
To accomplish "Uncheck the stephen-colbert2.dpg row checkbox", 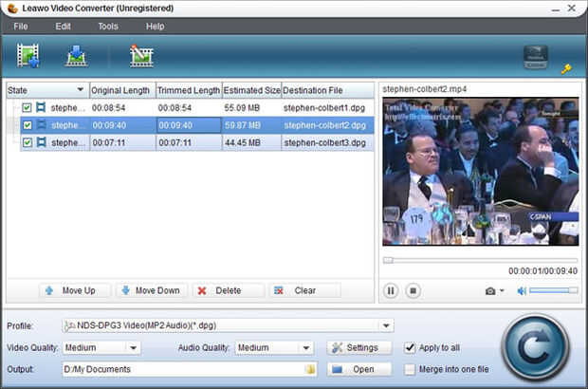I will tap(28, 125).
